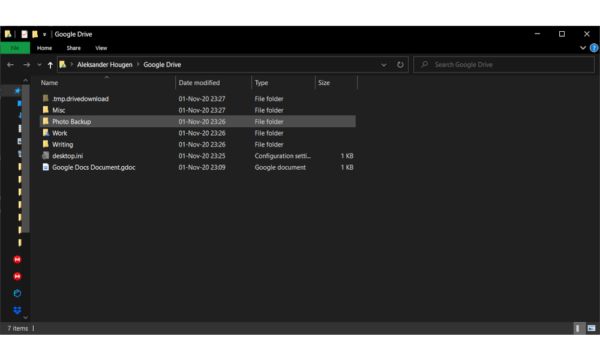Image resolution: width=600 pixels, height=360 pixels.
Task: Click the 1 KB size of desktop.ini
Action: point(347,156)
